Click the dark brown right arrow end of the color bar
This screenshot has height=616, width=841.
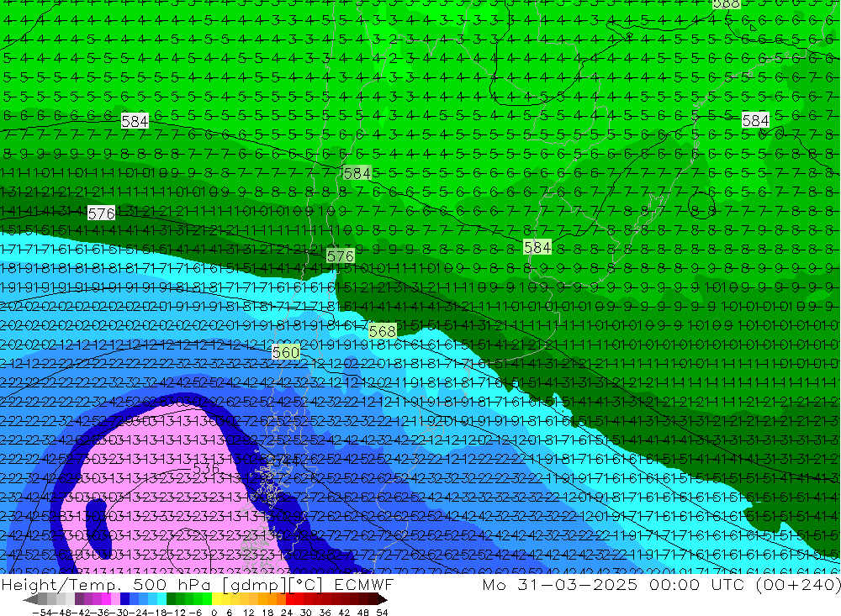pyautogui.click(x=382, y=599)
